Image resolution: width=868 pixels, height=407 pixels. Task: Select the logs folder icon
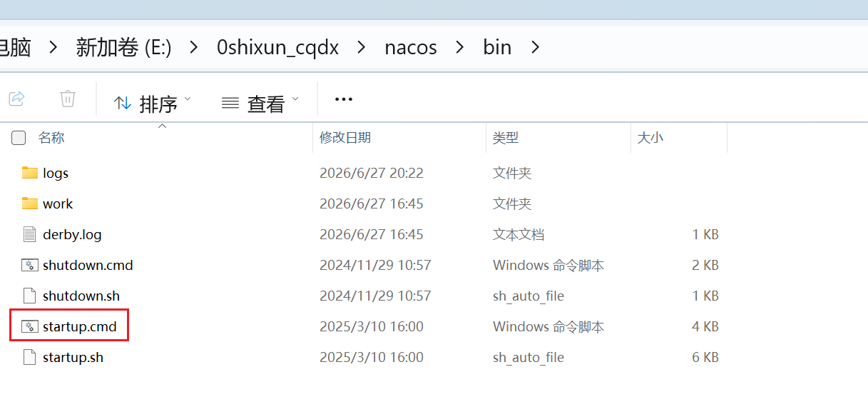pyautogui.click(x=29, y=173)
